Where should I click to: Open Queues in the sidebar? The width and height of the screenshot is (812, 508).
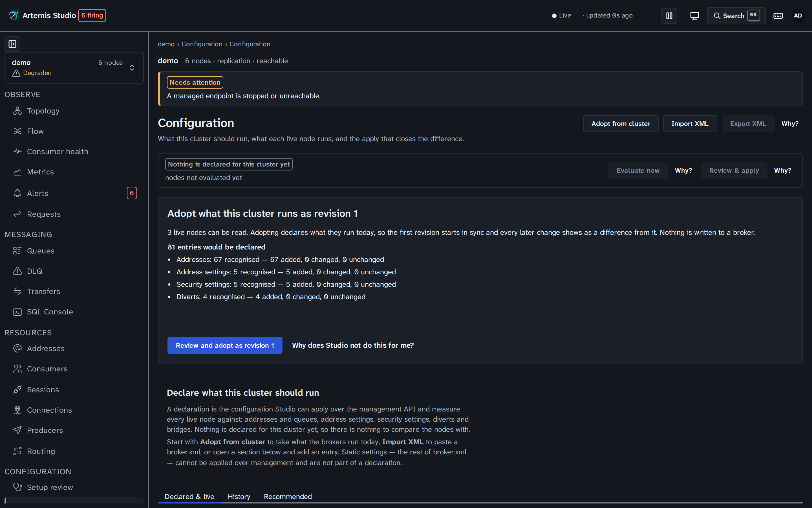click(74, 251)
